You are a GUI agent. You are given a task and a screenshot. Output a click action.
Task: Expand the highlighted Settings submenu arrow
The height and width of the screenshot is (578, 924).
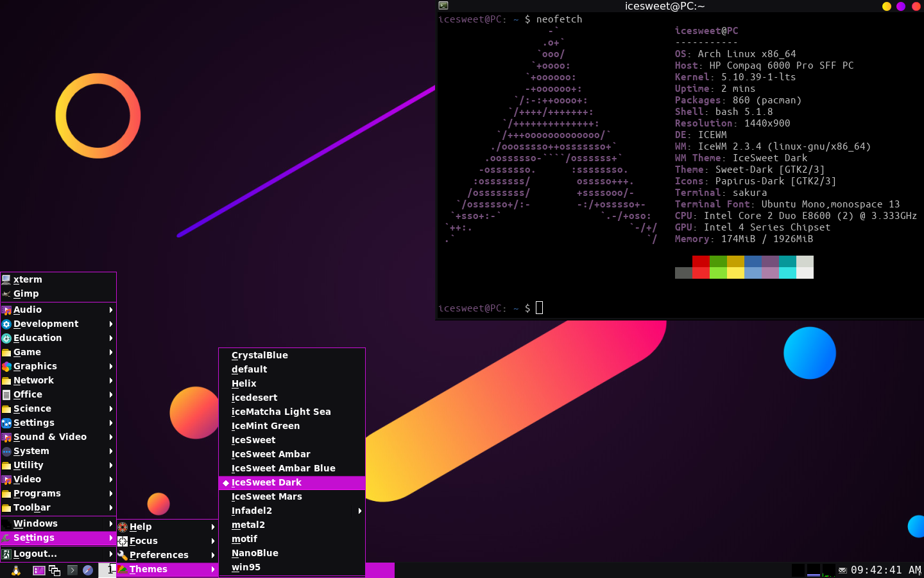(111, 538)
